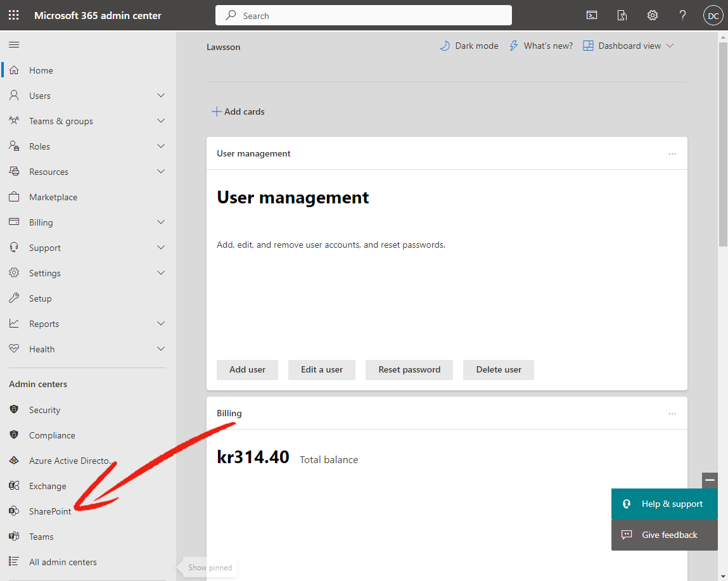The height and width of the screenshot is (581, 728).
Task: Go to Marketplace in navigation
Action: (x=53, y=197)
